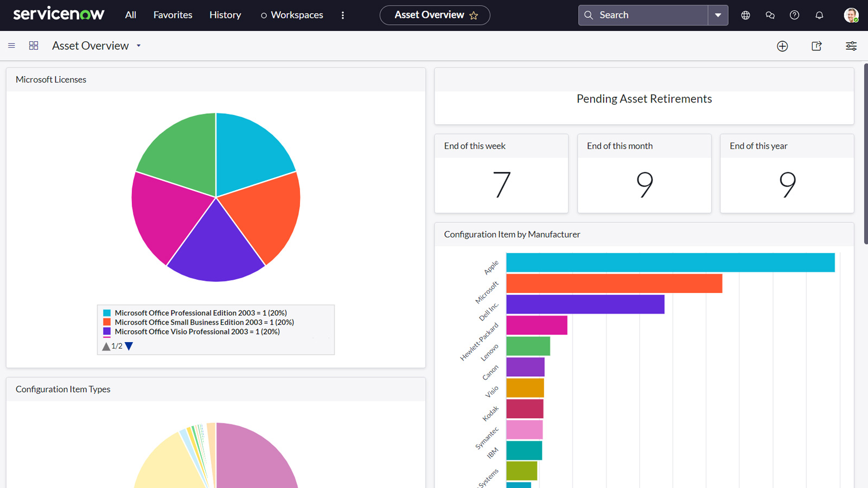Open the user profile avatar

(851, 15)
